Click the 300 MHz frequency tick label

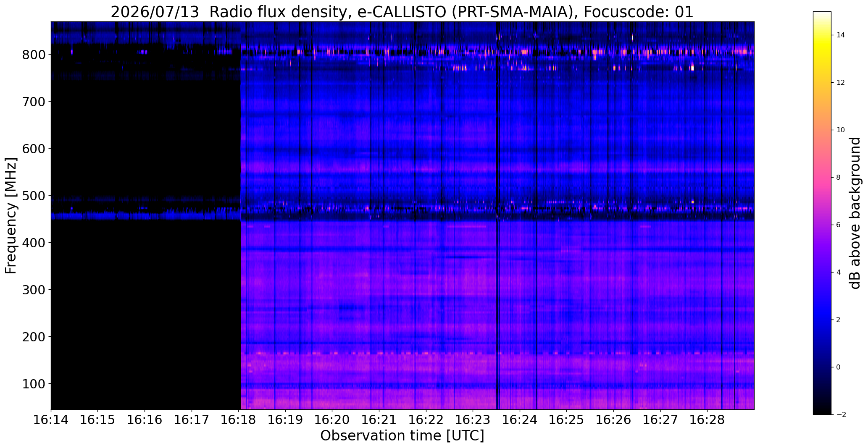tap(33, 290)
